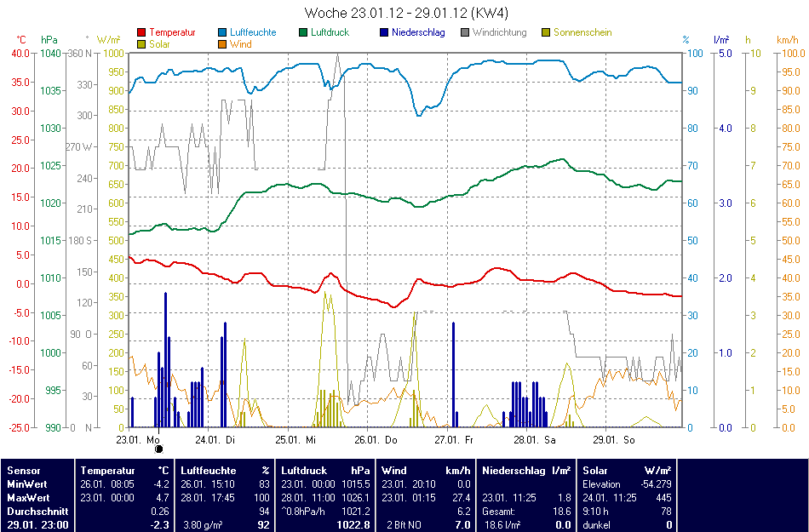Click the 'l/m²' axis unit label above the precipitation scale
The height and width of the screenshot is (532, 809).
pos(721,40)
